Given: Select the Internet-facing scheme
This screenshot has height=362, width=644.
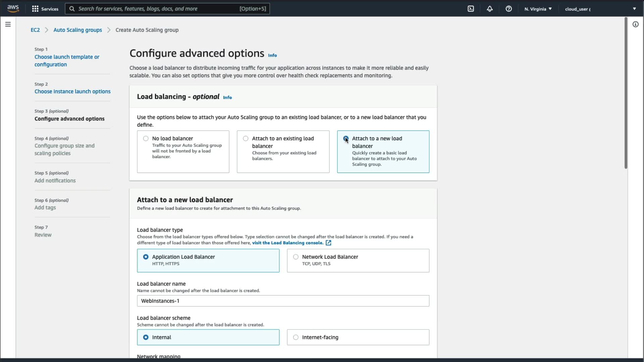Looking at the screenshot, I should click(x=296, y=337).
